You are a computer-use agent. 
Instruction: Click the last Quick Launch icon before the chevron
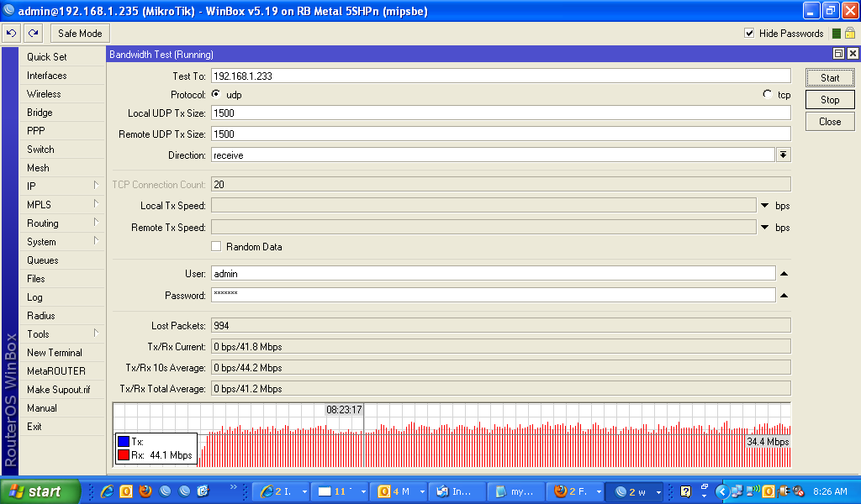coord(203,491)
